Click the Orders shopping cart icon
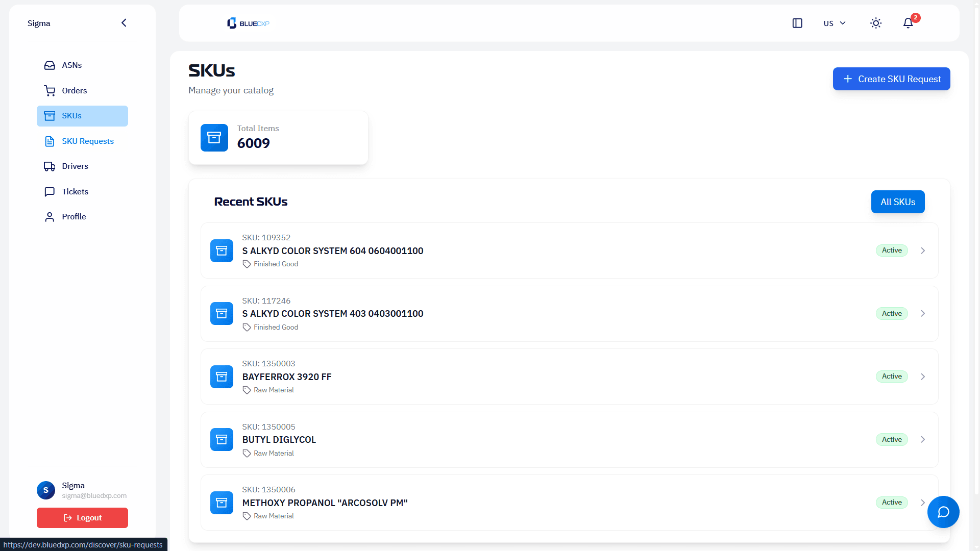The height and width of the screenshot is (551, 980). (x=50, y=91)
